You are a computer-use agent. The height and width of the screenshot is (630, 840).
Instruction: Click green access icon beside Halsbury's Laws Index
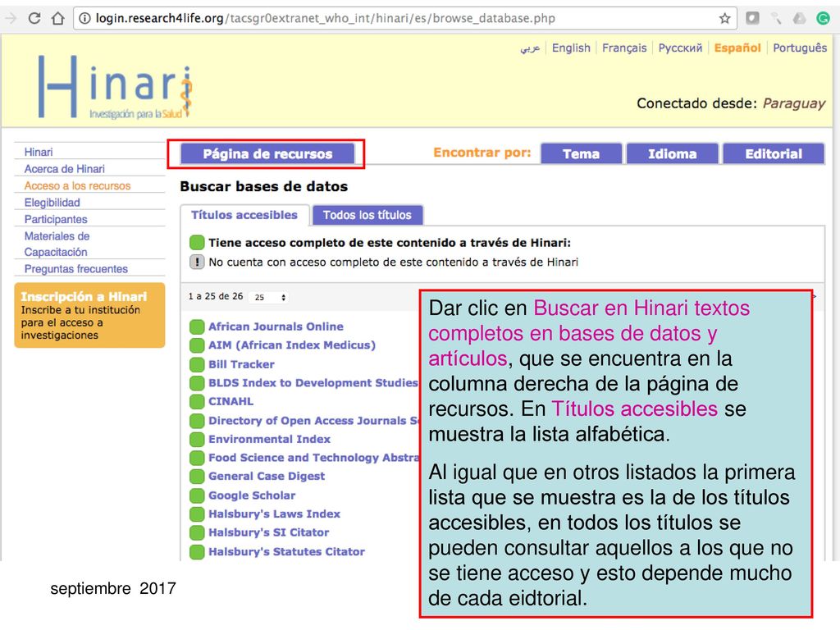(197, 514)
